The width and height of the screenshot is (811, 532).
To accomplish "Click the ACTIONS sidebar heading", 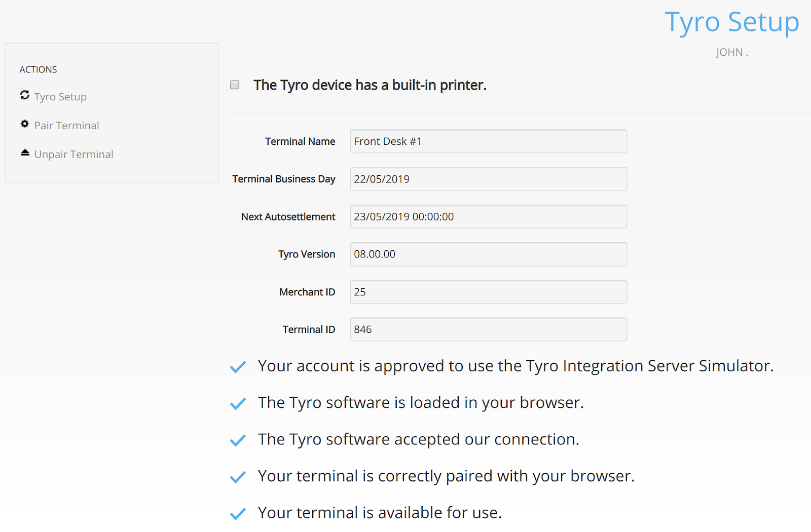I will pos(39,69).
